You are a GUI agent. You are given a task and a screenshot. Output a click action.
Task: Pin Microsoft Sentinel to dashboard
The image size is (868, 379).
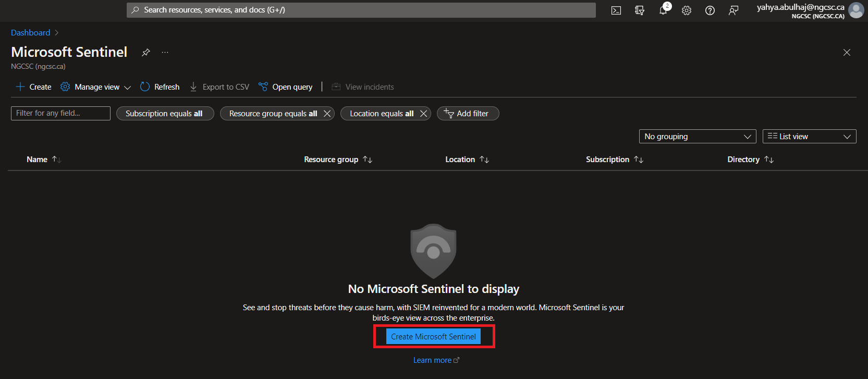146,52
